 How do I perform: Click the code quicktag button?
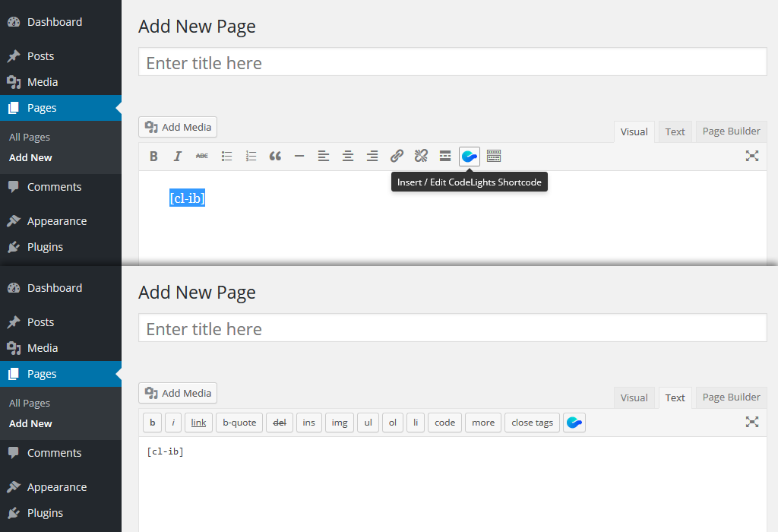(444, 423)
